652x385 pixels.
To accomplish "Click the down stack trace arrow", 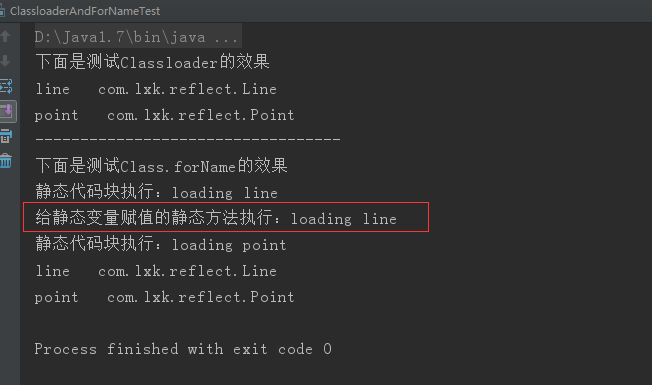I will click(5, 61).
